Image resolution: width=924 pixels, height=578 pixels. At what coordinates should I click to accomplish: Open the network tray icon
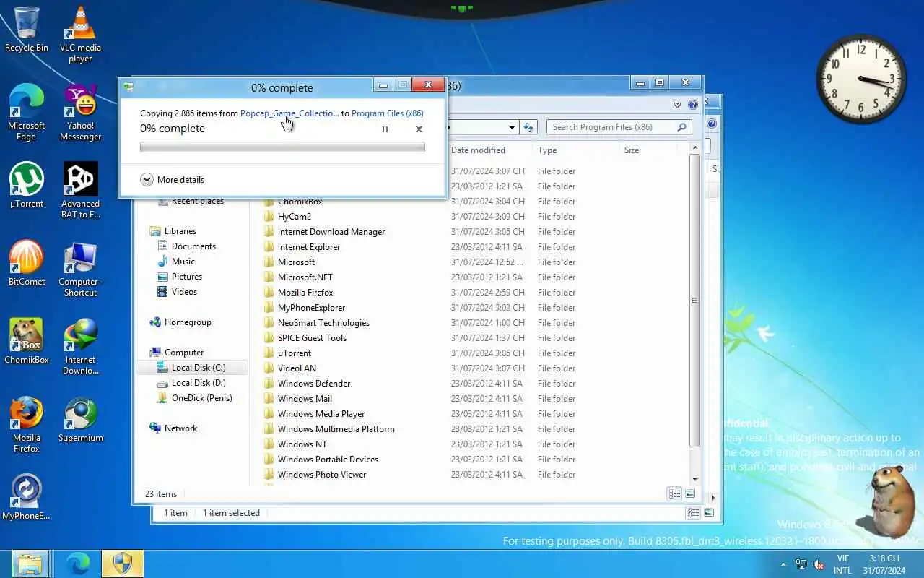tap(801, 564)
